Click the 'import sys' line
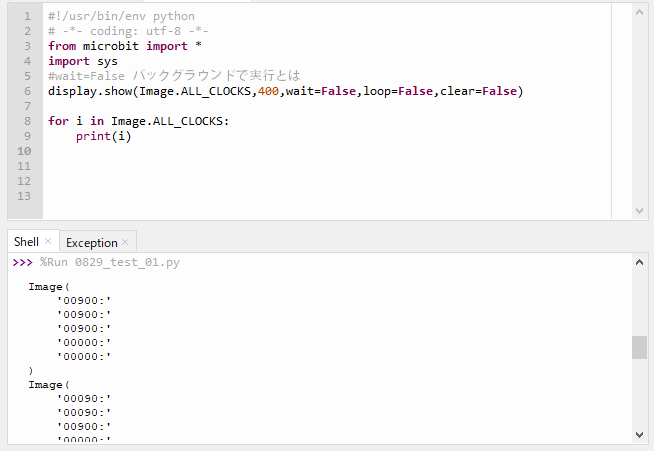The width and height of the screenshot is (654, 451). 83,61
